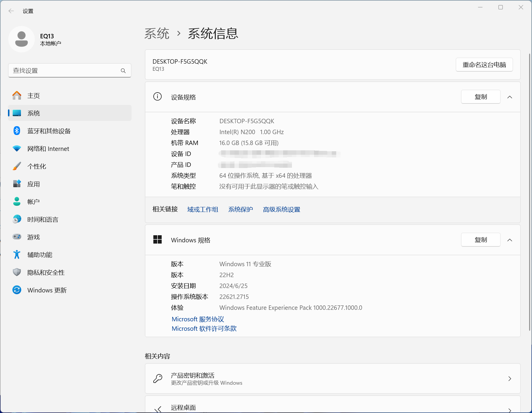Screen dimensions: 532x413
Task: Click the gaming controller icon
Action: [x=17, y=237]
